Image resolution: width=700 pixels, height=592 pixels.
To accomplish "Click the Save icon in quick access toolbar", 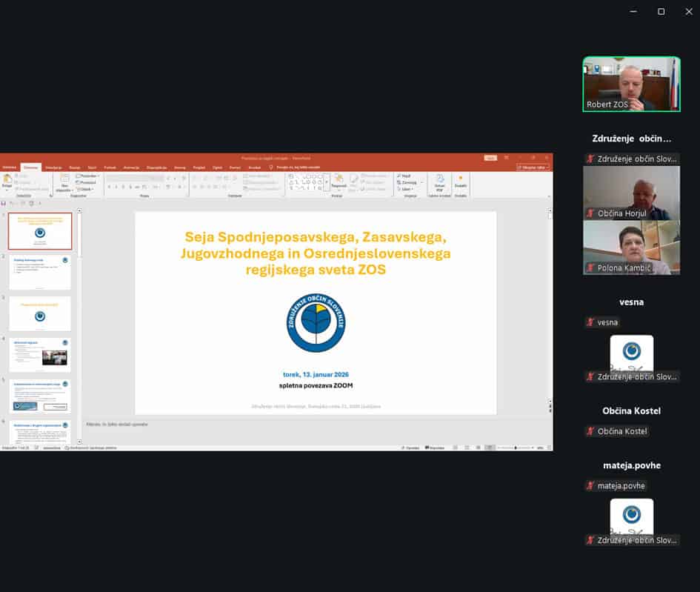I will tap(4, 203).
